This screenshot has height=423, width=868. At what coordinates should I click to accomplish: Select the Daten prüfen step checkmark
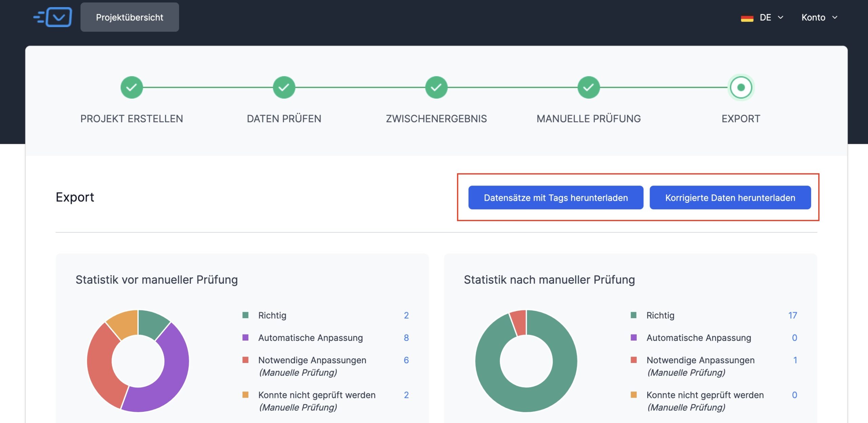(x=284, y=88)
